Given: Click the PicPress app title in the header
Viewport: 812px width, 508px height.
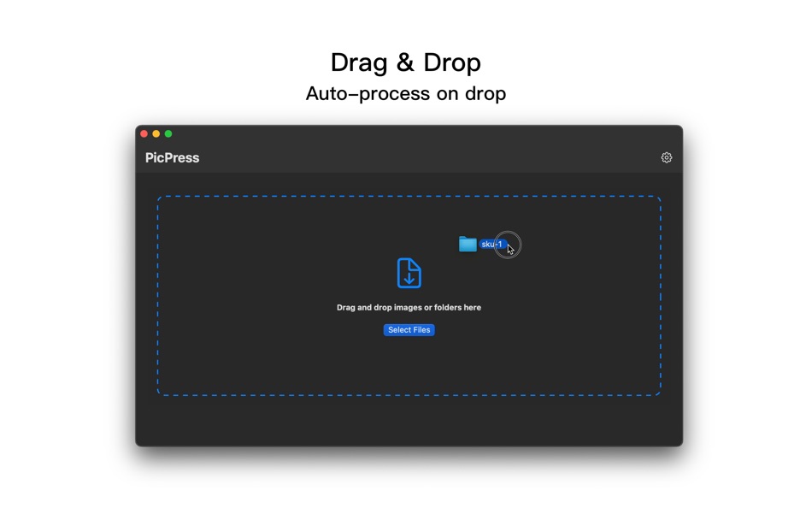Looking at the screenshot, I should click(172, 157).
